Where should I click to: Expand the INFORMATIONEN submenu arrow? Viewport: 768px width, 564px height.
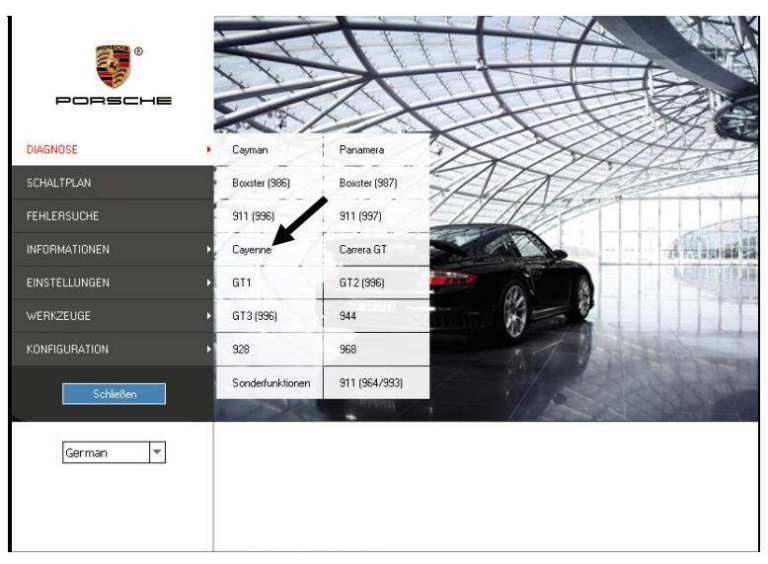[209, 249]
